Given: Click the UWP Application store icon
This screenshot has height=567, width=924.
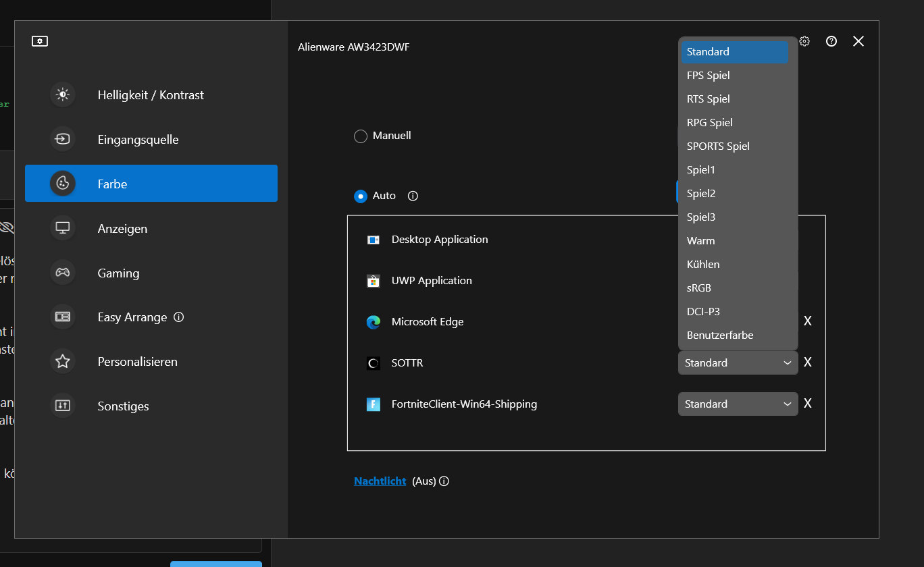Looking at the screenshot, I should (x=374, y=281).
